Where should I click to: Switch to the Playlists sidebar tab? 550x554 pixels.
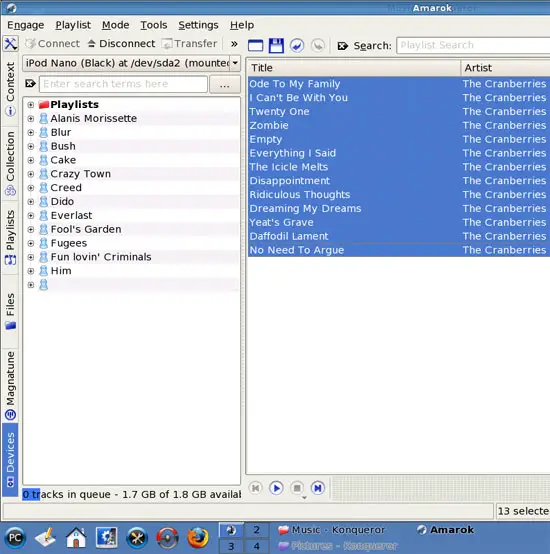click(x=10, y=237)
